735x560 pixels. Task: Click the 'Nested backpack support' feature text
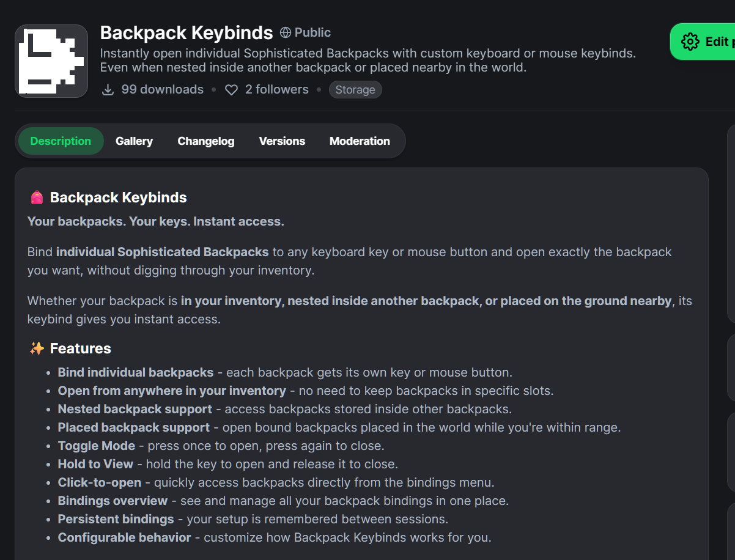coord(135,409)
